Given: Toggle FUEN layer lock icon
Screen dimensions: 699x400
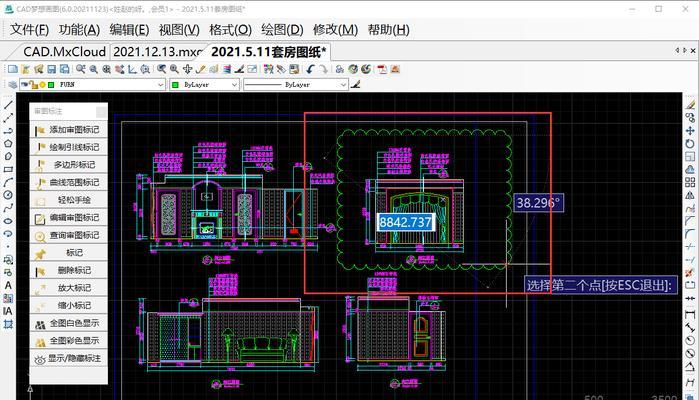Looking at the screenshot, I should pyautogui.click(x=33, y=85).
